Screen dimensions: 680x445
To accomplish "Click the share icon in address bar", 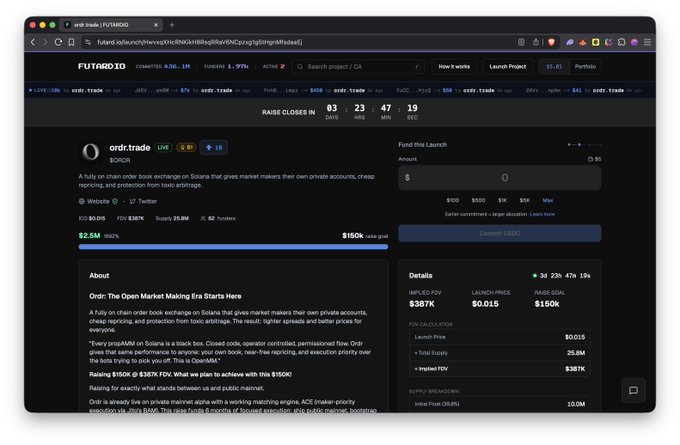I will pos(536,42).
